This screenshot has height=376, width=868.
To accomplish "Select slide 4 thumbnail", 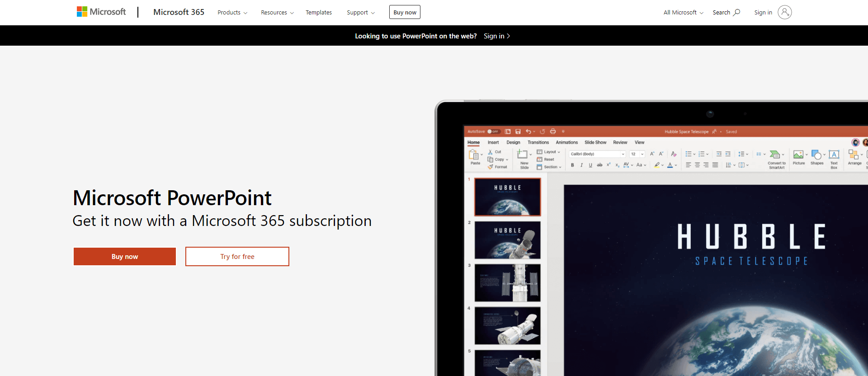I will click(507, 326).
